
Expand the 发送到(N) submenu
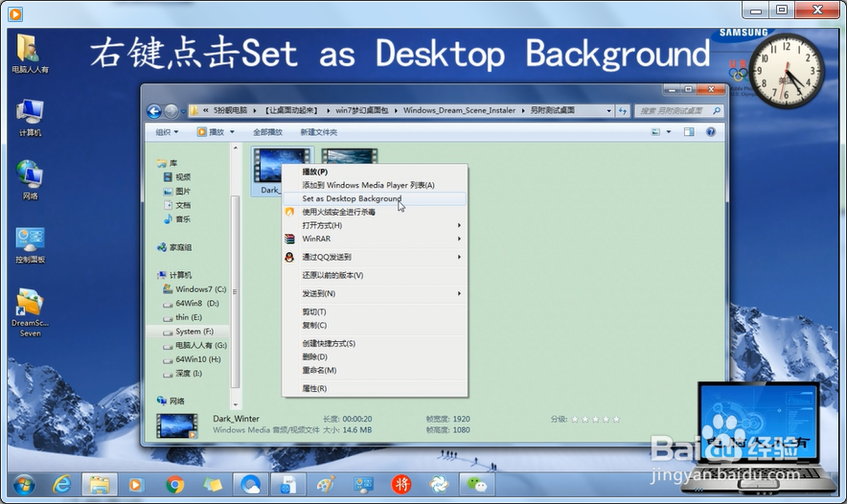[x=459, y=293]
